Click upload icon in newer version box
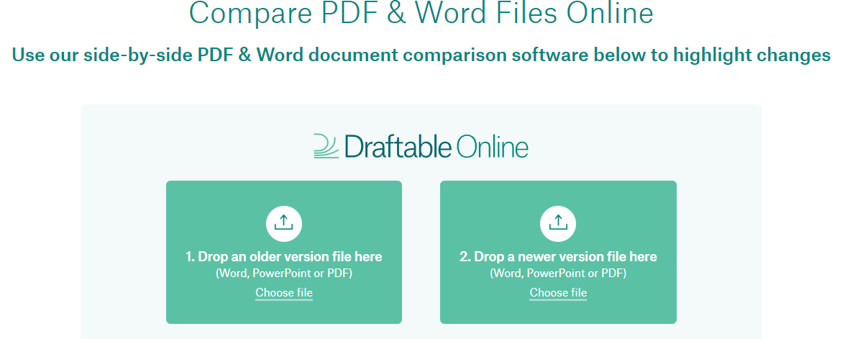This screenshot has width=868, height=339. click(x=558, y=222)
